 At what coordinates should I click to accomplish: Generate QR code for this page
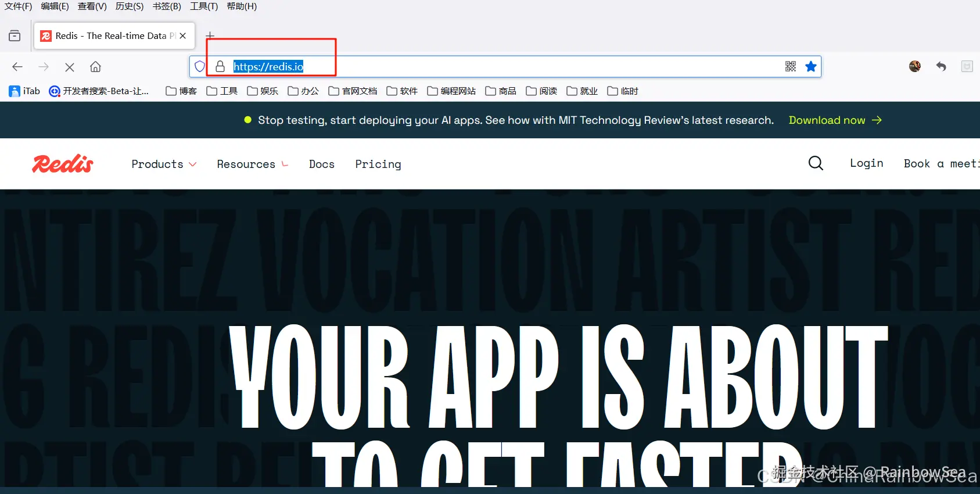click(791, 67)
